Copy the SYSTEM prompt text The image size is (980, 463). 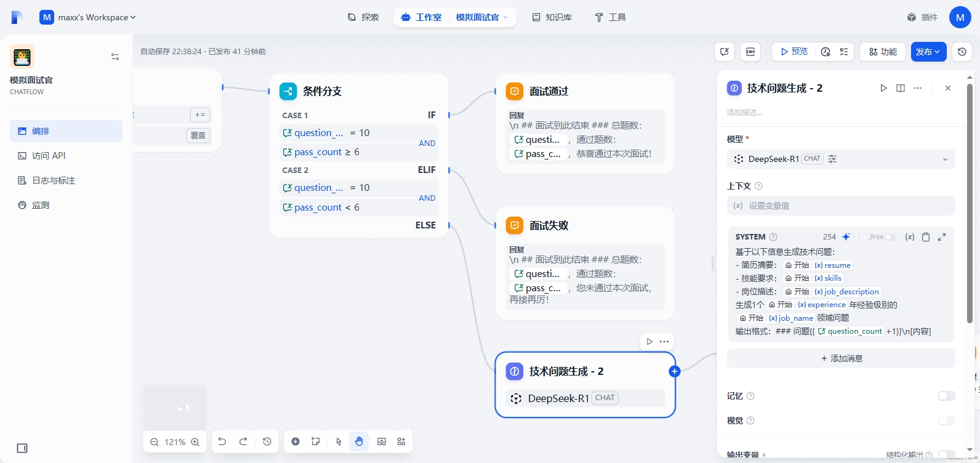(926, 236)
